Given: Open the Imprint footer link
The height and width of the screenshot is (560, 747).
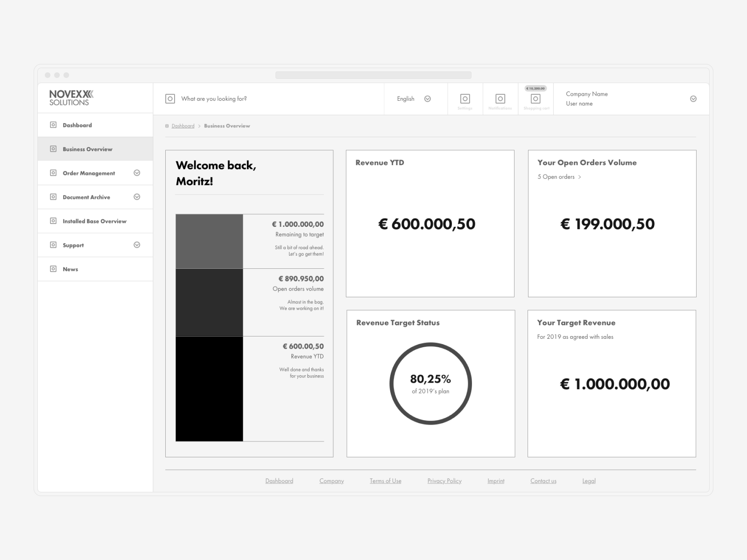Looking at the screenshot, I should (x=496, y=481).
